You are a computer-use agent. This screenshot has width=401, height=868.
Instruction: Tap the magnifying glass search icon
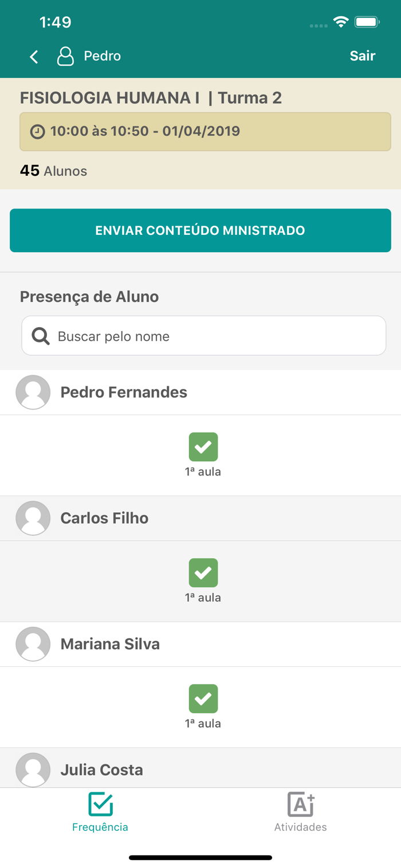[x=41, y=336]
